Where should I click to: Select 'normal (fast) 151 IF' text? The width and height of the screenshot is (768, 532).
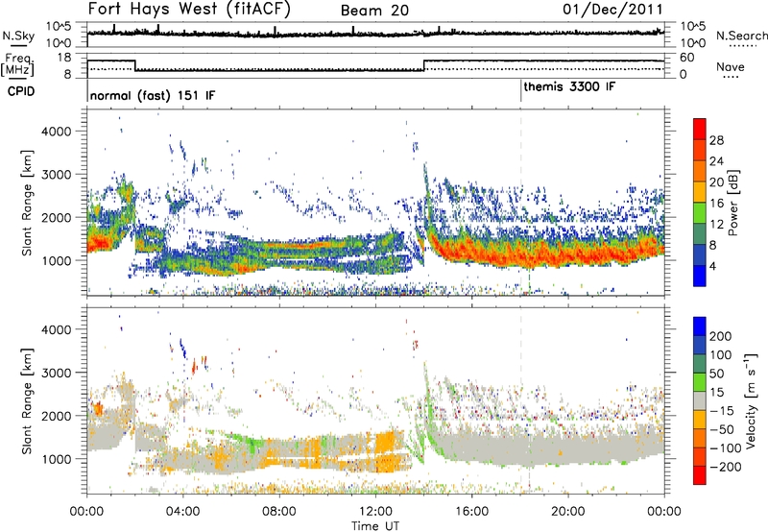tap(153, 95)
